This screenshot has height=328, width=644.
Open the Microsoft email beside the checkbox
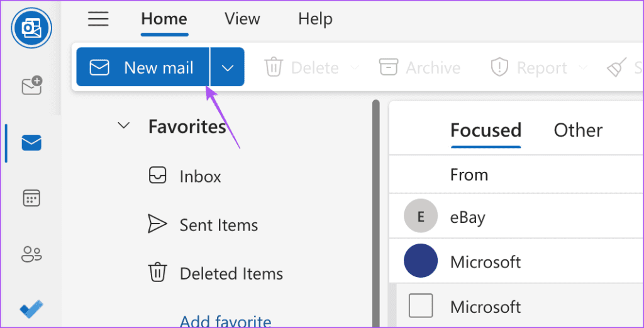point(516,306)
